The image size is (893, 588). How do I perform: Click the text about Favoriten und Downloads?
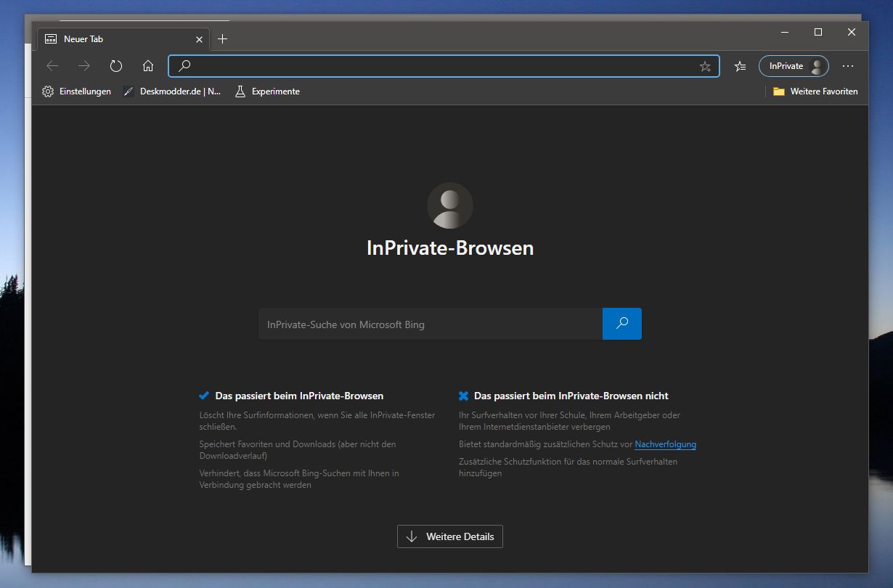[x=298, y=450]
